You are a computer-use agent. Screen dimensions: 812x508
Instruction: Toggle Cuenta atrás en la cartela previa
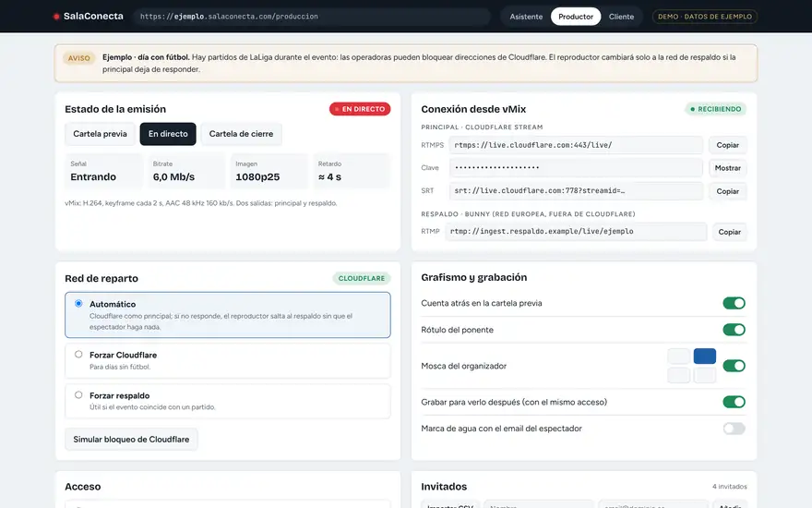[x=734, y=303]
